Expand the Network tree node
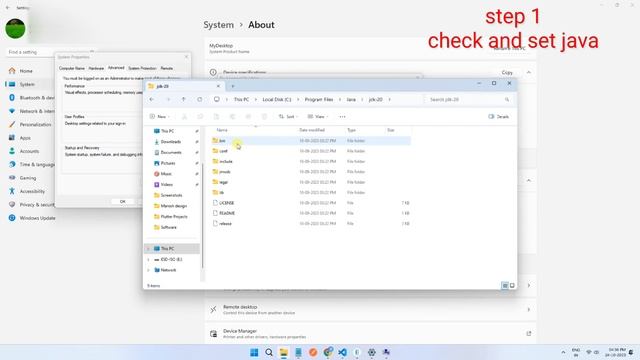This screenshot has width=640, height=360. (x=148, y=270)
